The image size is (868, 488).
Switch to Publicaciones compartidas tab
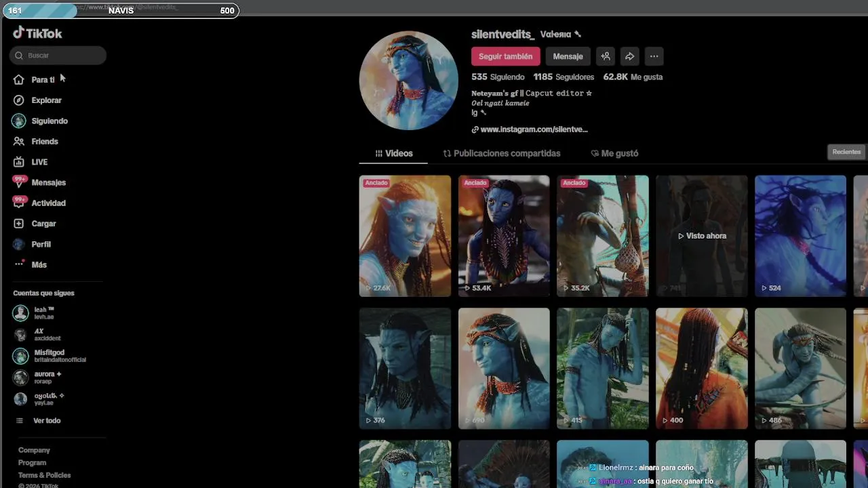[502, 153]
